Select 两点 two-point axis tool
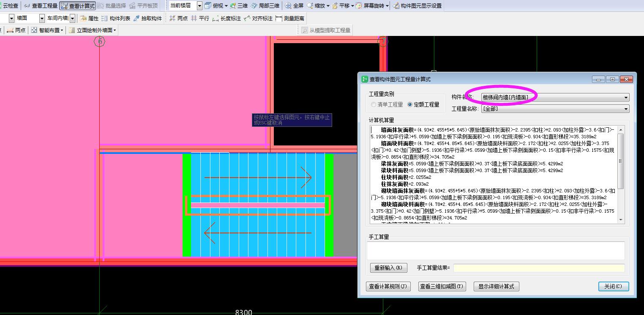 coord(178,18)
